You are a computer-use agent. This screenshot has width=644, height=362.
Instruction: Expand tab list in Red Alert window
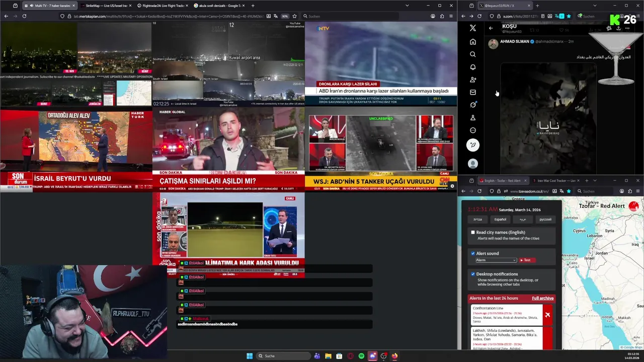coord(595,180)
